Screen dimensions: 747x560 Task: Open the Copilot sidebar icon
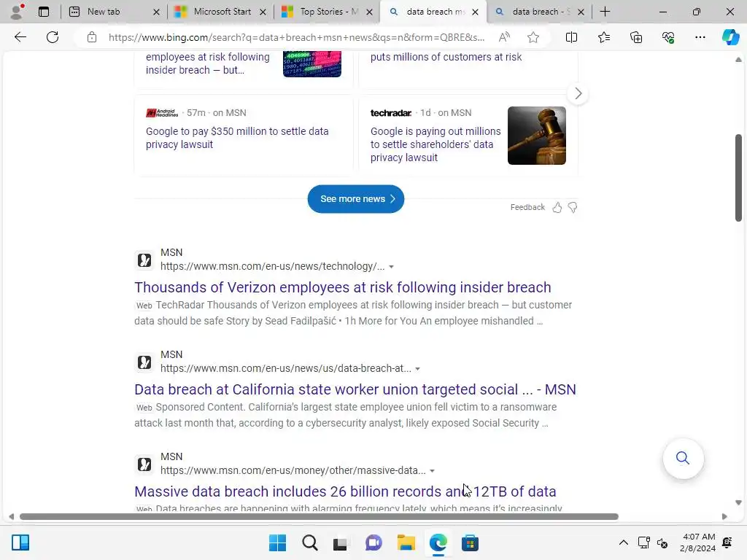click(730, 37)
